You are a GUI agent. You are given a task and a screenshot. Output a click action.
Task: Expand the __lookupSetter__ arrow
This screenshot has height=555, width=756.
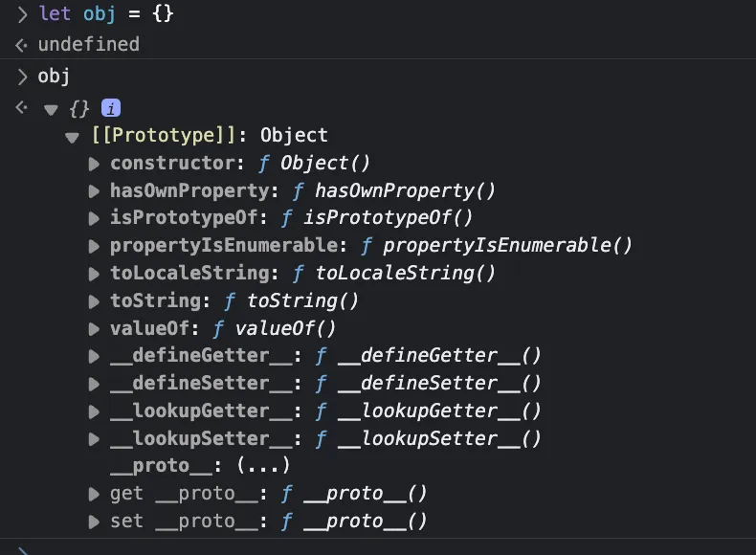click(x=94, y=439)
